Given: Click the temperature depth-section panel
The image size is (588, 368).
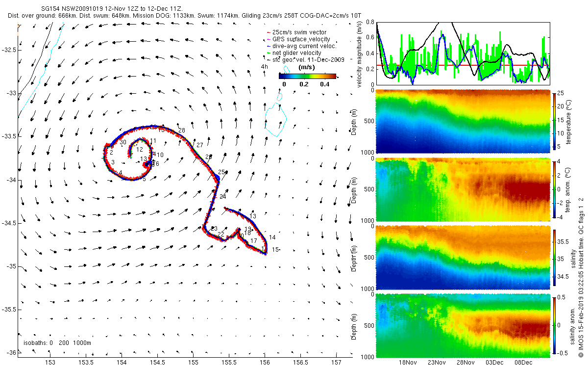Looking at the screenshot, I should tap(463, 122).
